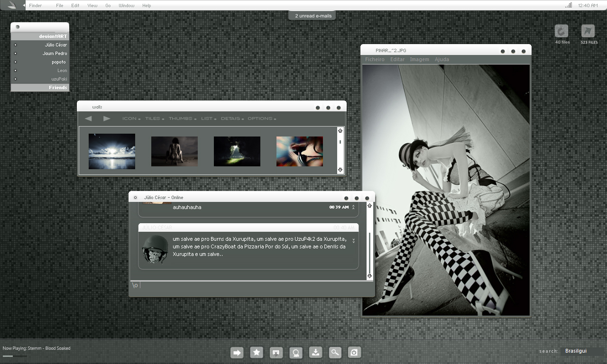Click the signal bars icon in the menu bar
607x364 pixels.
[x=569, y=5]
